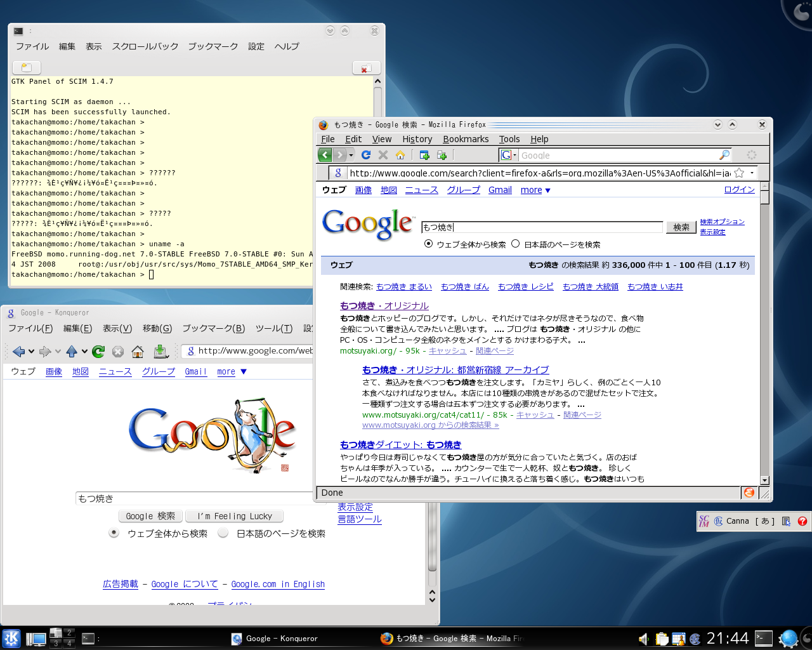Click SCIM setup menu icon
The image size is (812, 650).
coord(787,521)
